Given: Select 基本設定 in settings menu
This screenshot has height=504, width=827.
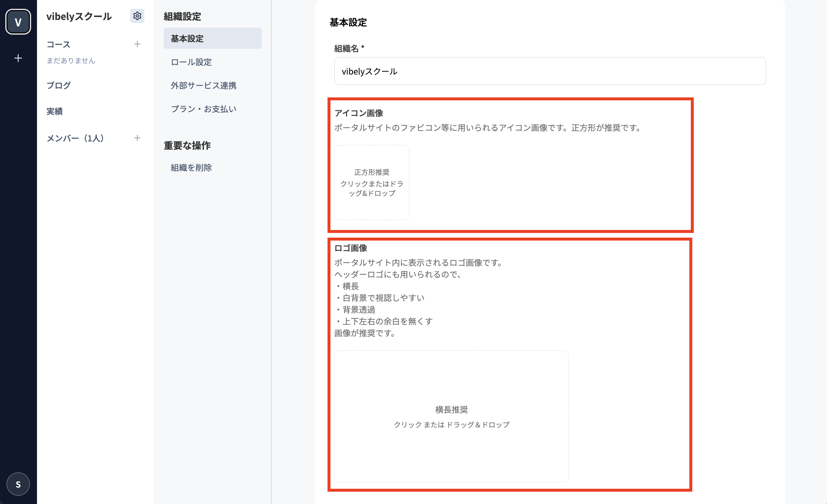Looking at the screenshot, I should click(212, 38).
